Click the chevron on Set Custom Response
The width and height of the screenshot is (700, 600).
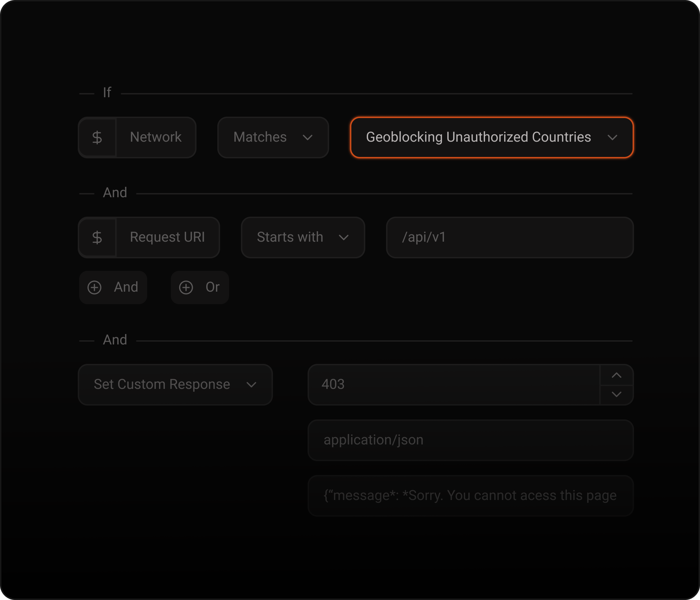(252, 385)
